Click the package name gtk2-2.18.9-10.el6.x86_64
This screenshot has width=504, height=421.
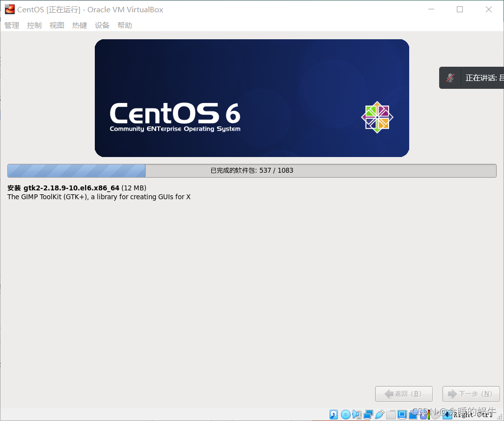[71, 188]
